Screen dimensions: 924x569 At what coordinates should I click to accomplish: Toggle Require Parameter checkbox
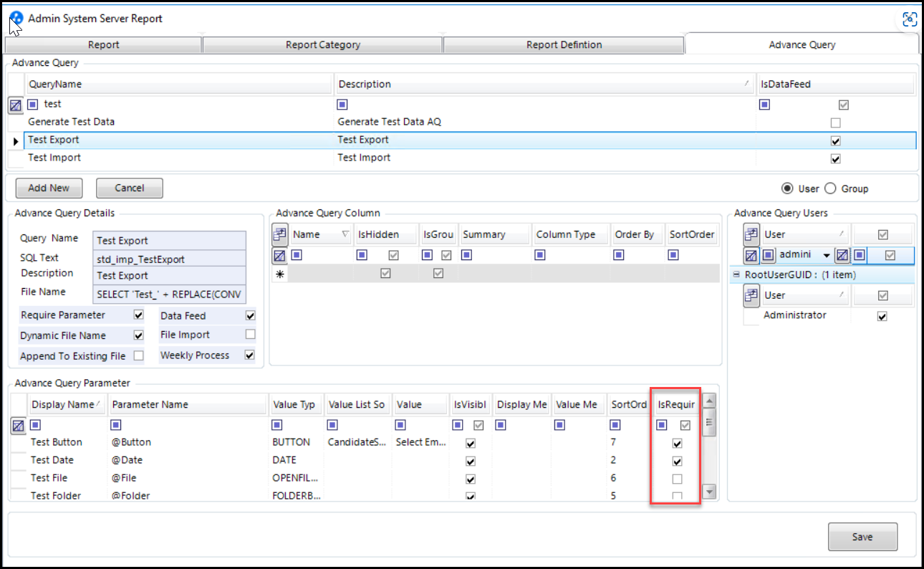(139, 315)
